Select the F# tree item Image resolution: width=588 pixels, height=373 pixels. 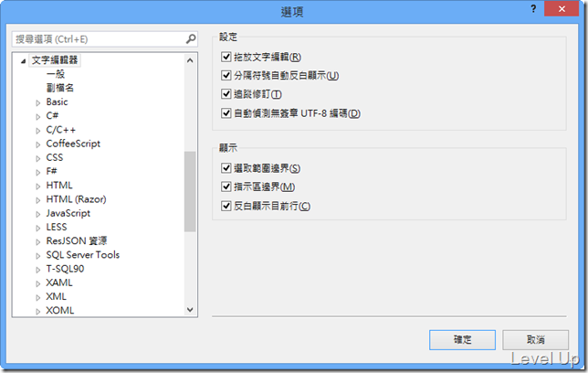tap(51, 171)
